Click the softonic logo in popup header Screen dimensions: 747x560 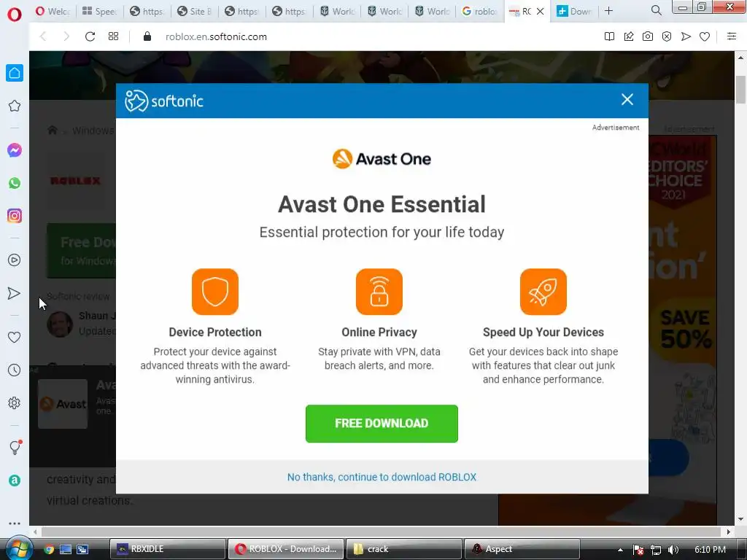[164, 101]
